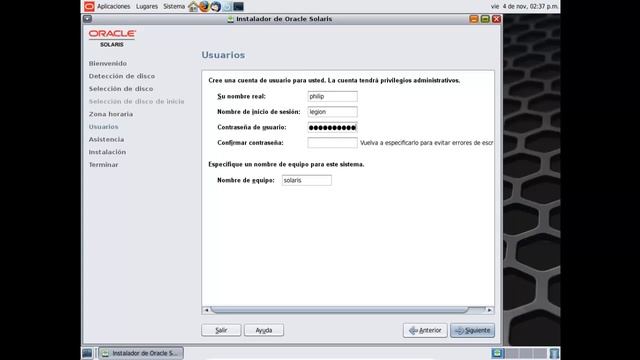Open the Aplicaciones menu
The height and width of the screenshot is (360, 640).
[113, 6]
